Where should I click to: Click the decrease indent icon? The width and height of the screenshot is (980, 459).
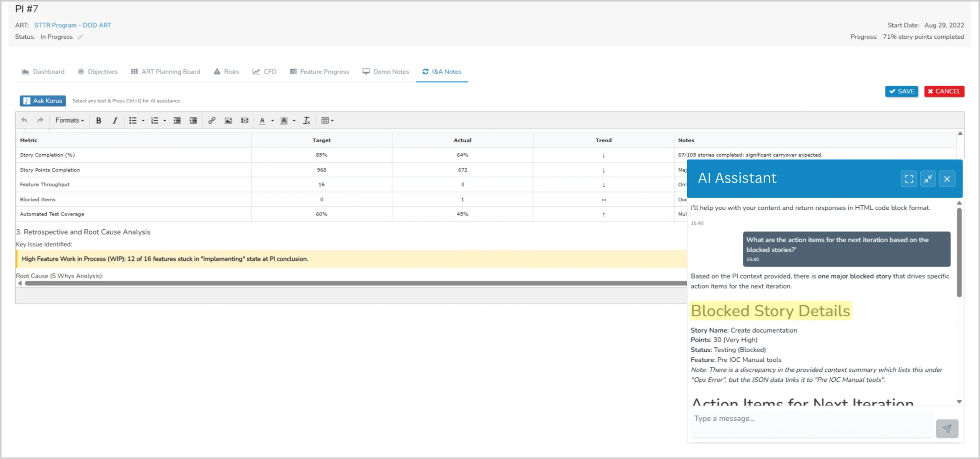point(177,121)
